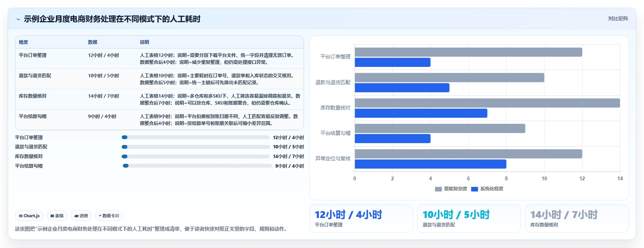The image size is (644, 248).
Task: Click the 库存数量核对 progress bar
Action: [196, 156]
